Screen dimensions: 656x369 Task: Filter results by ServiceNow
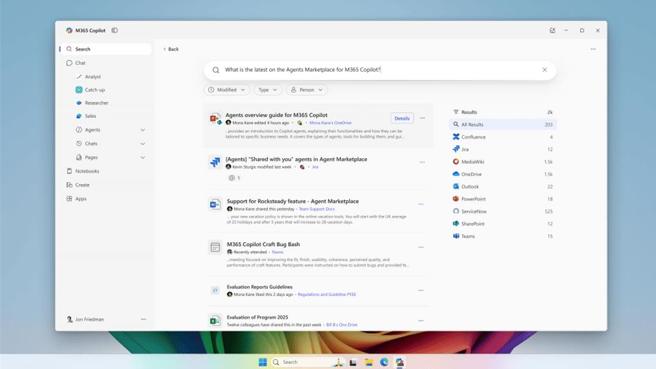tap(502, 211)
